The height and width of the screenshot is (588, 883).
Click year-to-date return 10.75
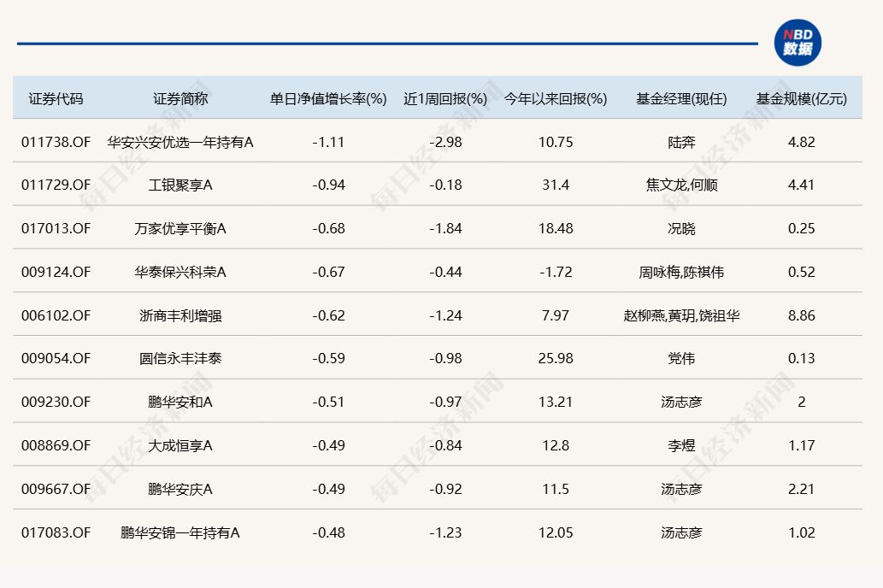(x=556, y=142)
